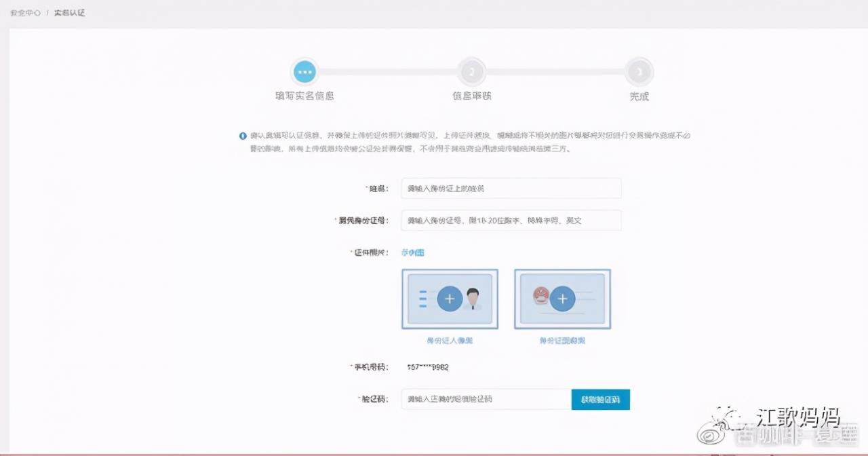
Task: Click the 居民身份证号 ID number input
Action: [511, 220]
